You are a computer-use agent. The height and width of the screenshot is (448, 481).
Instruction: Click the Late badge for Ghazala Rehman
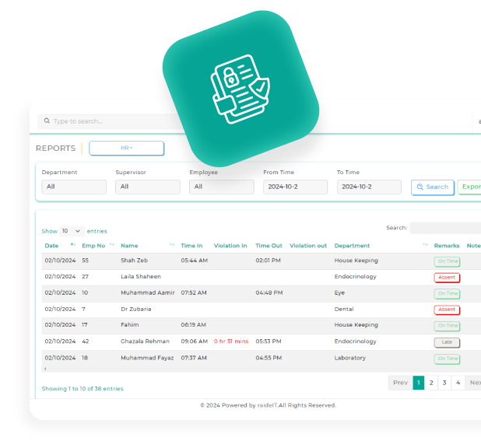[447, 342]
